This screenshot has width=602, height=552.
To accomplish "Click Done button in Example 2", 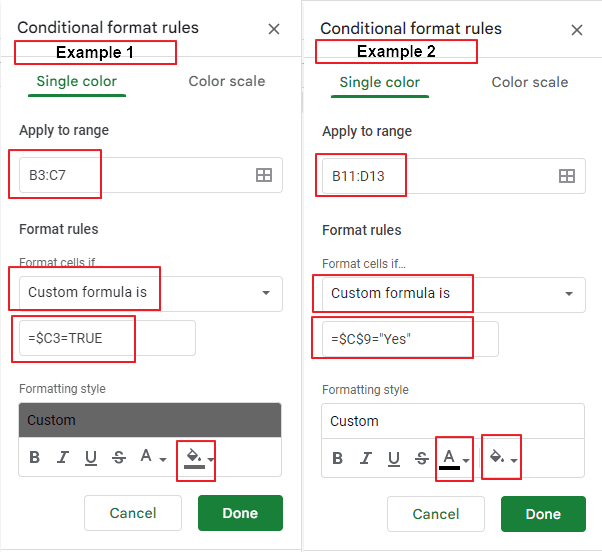I will click(543, 514).
